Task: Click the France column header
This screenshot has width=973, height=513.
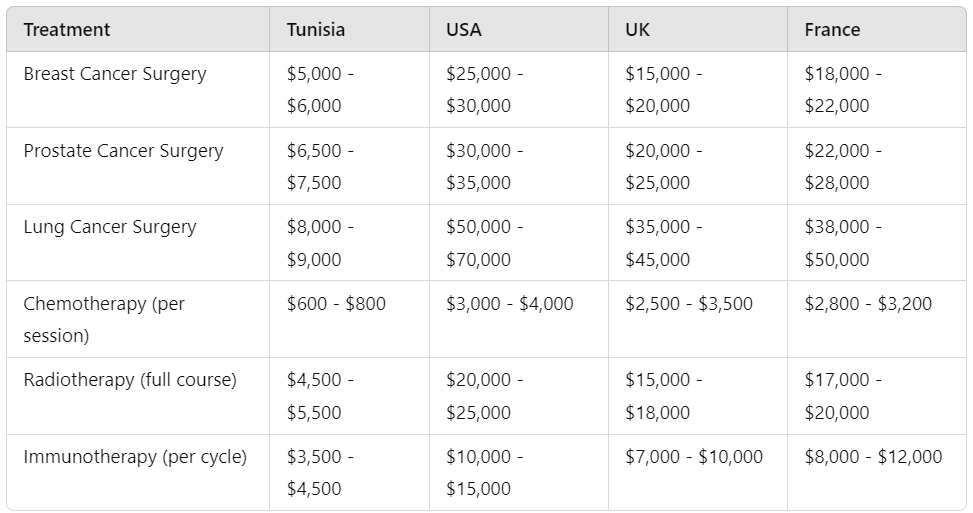Action: coord(832,30)
